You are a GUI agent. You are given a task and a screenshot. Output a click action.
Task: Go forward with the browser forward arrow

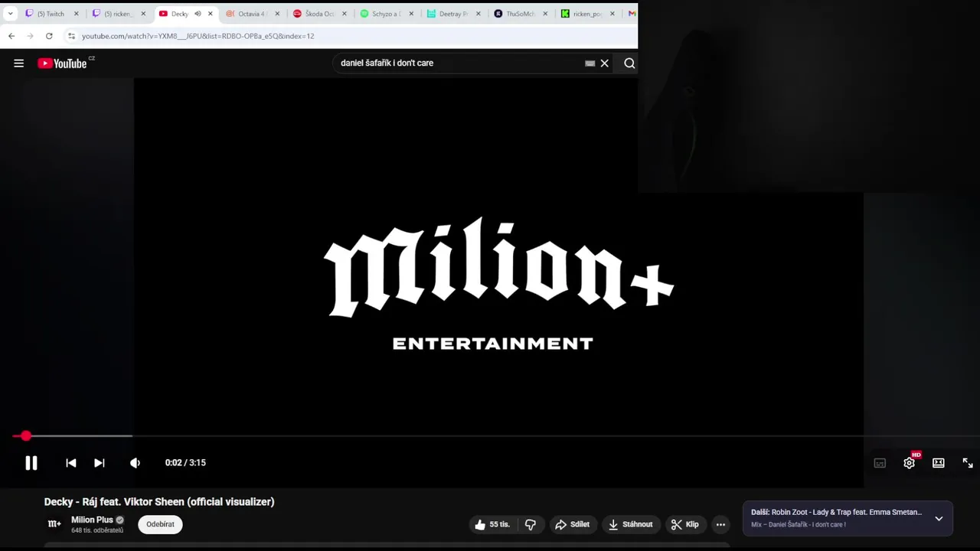(30, 36)
